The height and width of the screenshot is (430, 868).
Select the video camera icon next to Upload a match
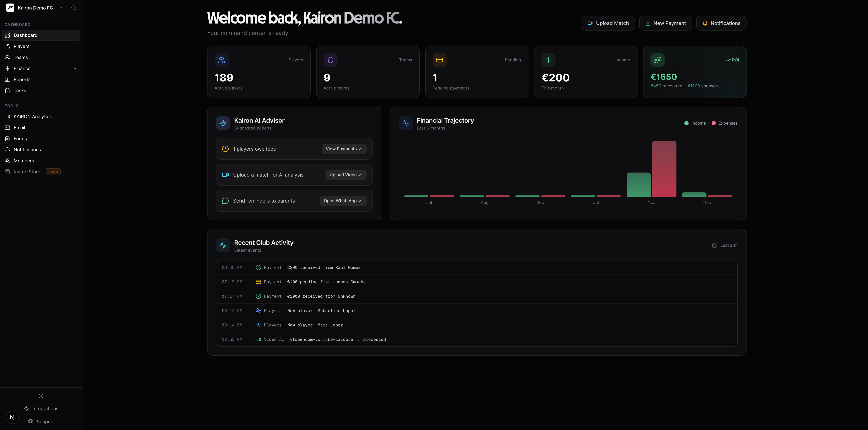pos(225,175)
